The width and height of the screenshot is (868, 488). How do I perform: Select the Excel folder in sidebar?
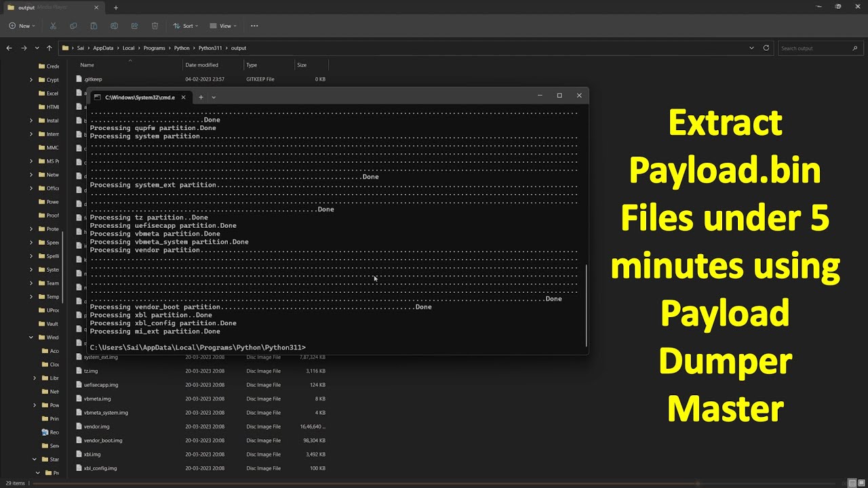(48, 94)
